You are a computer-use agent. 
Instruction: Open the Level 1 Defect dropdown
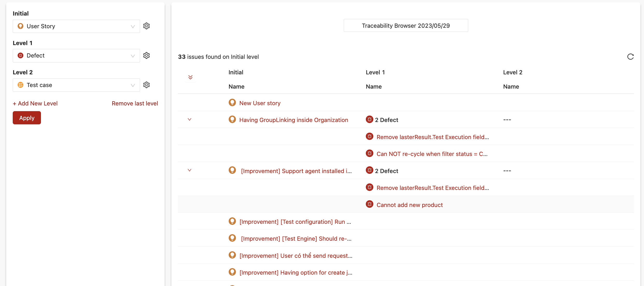click(76, 56)
